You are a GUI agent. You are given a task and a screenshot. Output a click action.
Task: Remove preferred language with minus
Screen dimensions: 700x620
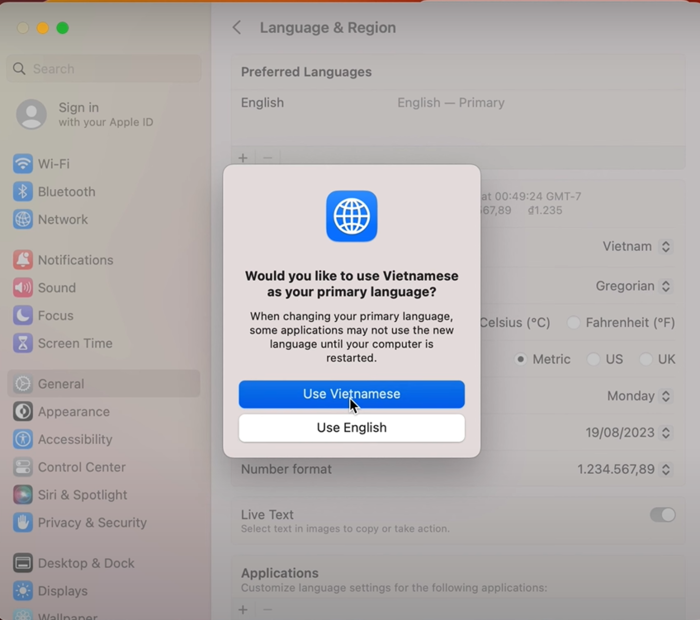coord(267,158)
